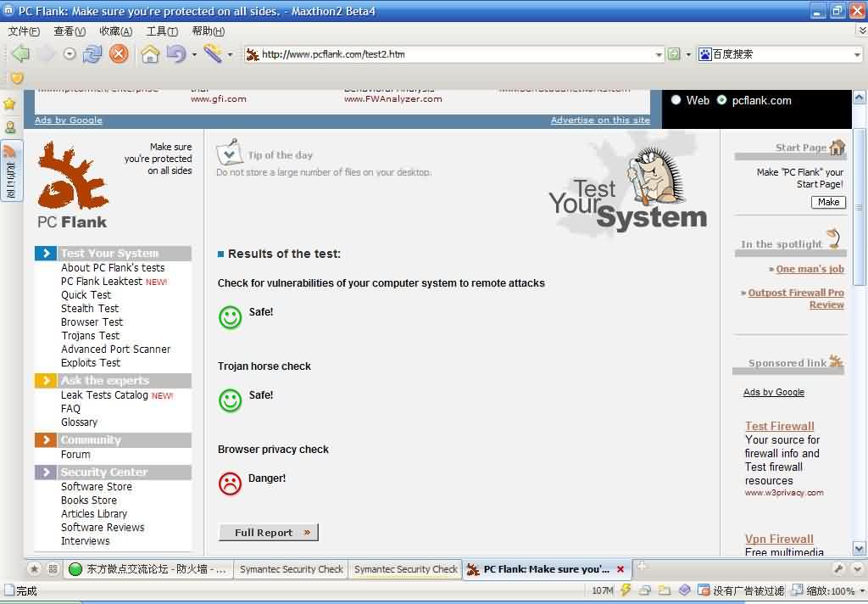The width and height of the screenshot is (868, 604).
Task: Open the Quick Test link
Action: pos(86,295)
